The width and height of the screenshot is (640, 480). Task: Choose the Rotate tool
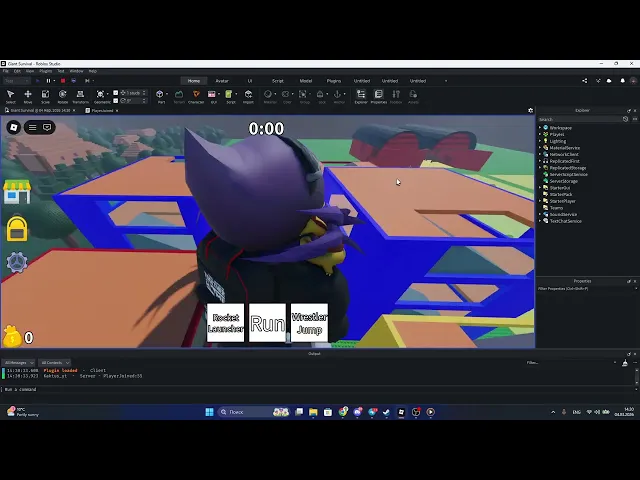62,96
